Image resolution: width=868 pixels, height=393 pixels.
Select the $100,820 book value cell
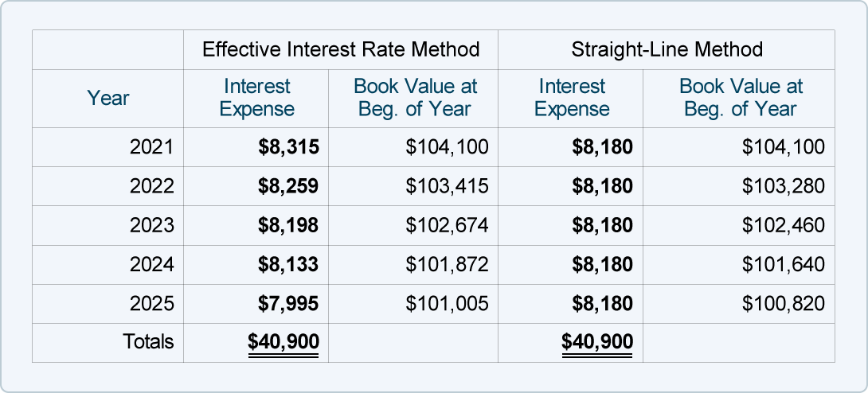click(783, 303)
